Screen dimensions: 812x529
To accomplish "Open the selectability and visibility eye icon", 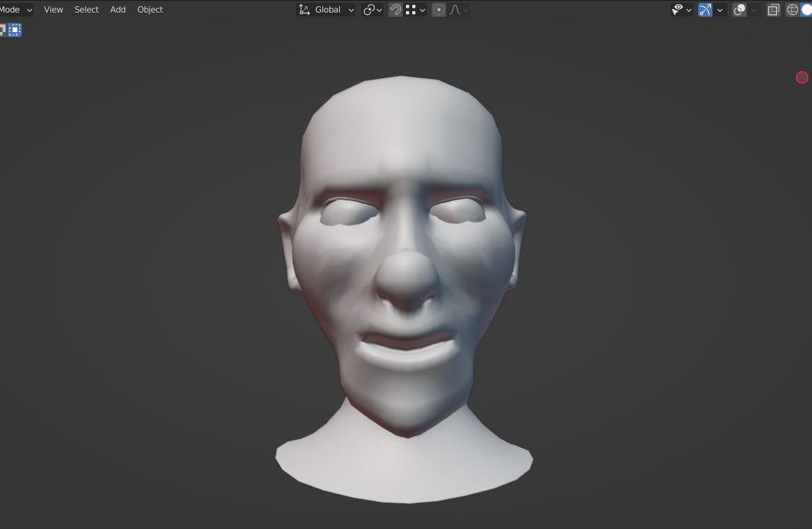I will [x=681, y=10].
